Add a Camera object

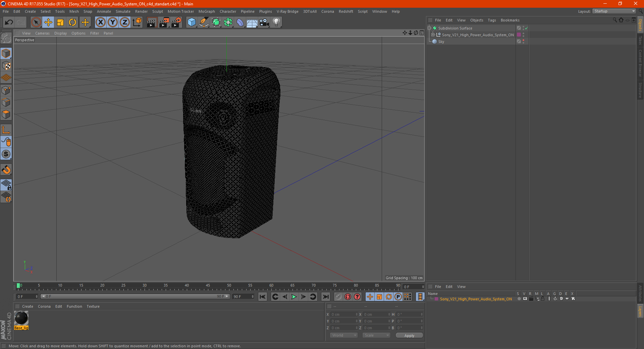(x=264, y=22)
